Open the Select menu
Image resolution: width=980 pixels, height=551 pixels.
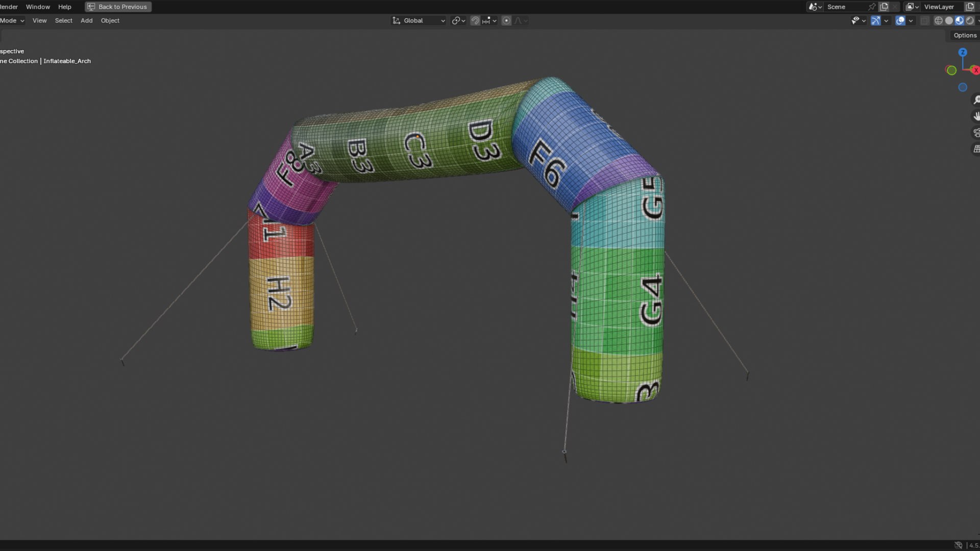pyautogui.click(x=64, y=20)
